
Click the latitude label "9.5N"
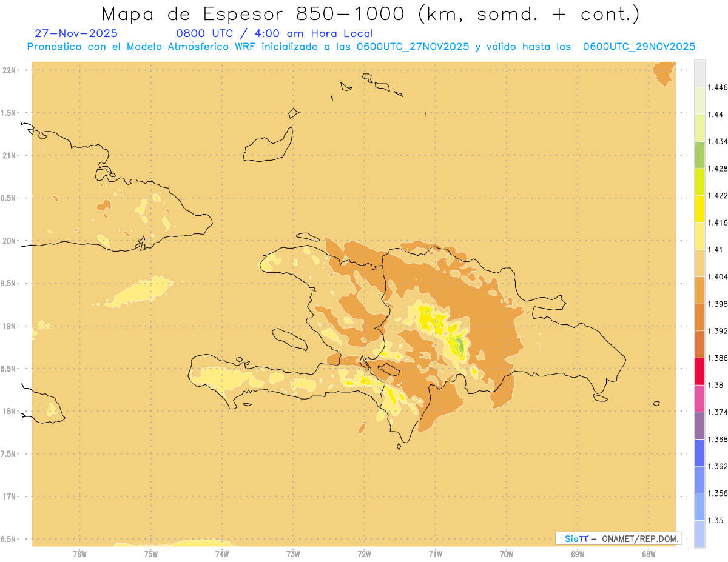pyautogui.click(x=9, y=283)
